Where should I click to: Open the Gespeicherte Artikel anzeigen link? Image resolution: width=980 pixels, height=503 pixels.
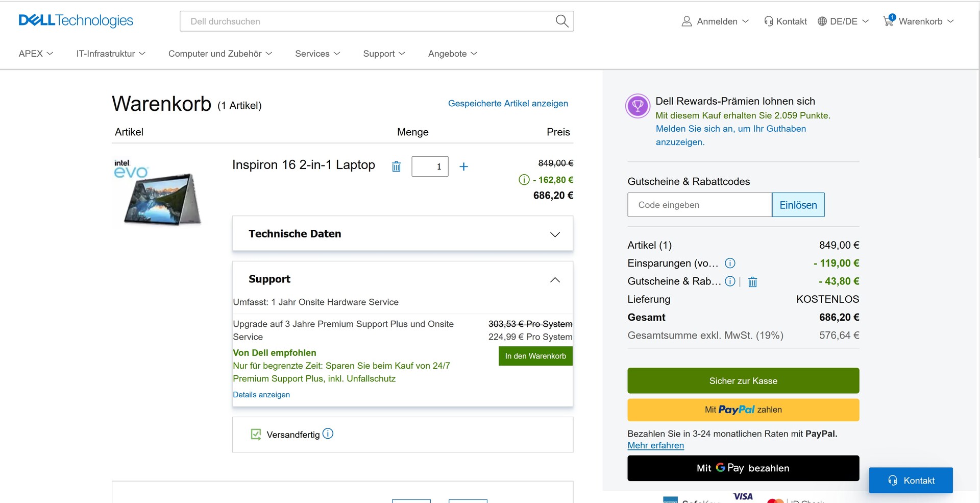(508, 103)
